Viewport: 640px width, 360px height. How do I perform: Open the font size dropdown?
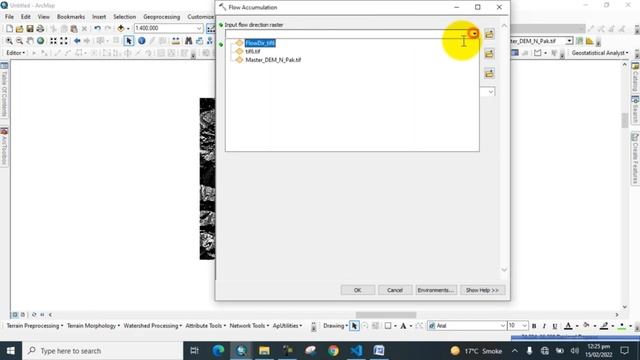click(524, 326)
